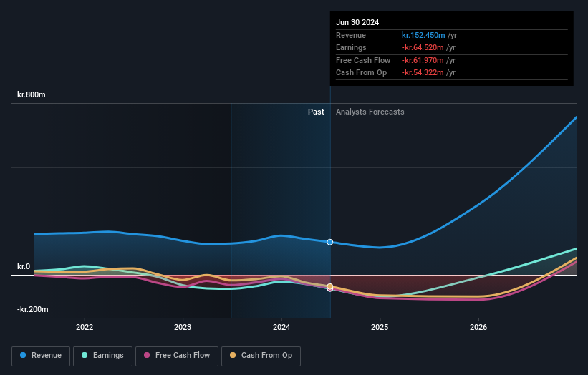Click the Earnings value -kr.64.520m in tooltip

point(423,47)
